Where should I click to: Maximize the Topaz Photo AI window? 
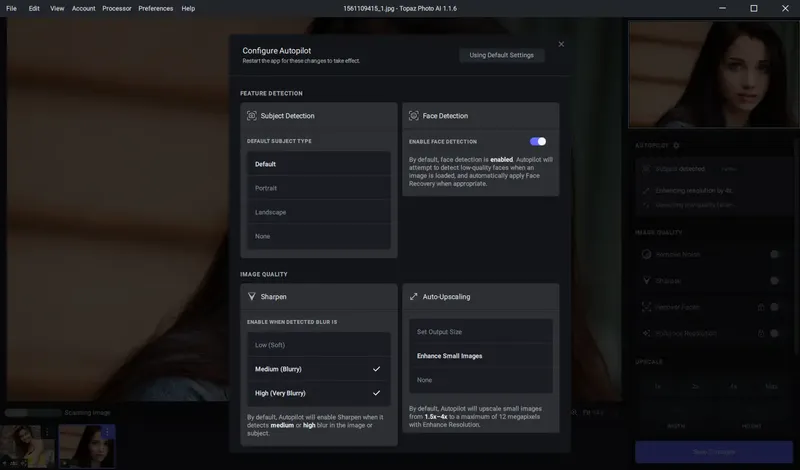point(754,8)
